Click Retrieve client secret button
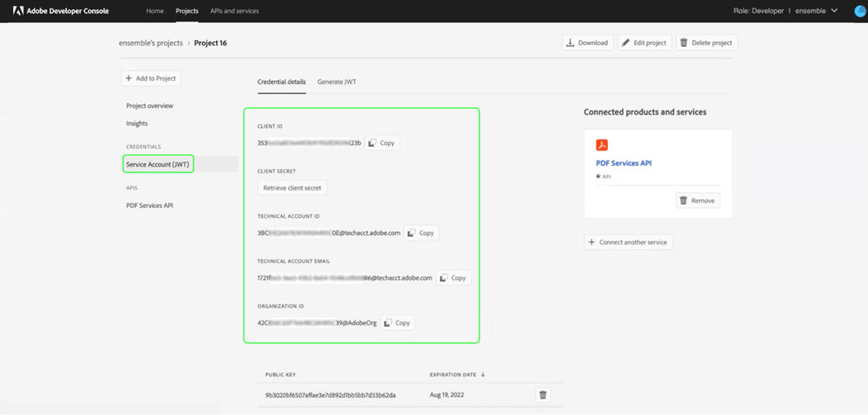 (292, 188)
